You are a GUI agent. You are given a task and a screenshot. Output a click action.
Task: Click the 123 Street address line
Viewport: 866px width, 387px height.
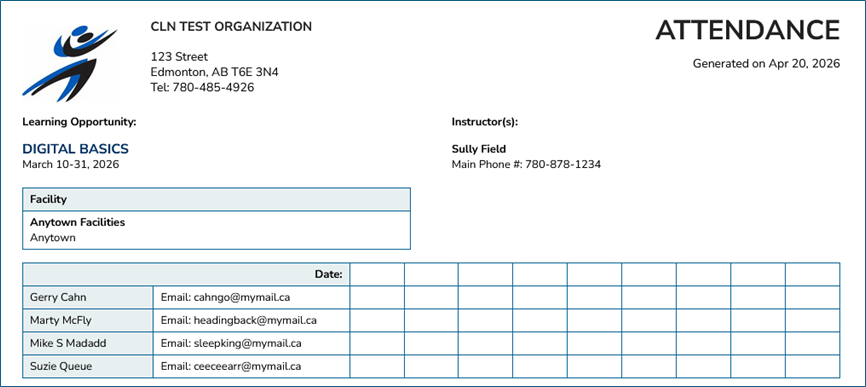pos(179,57)
